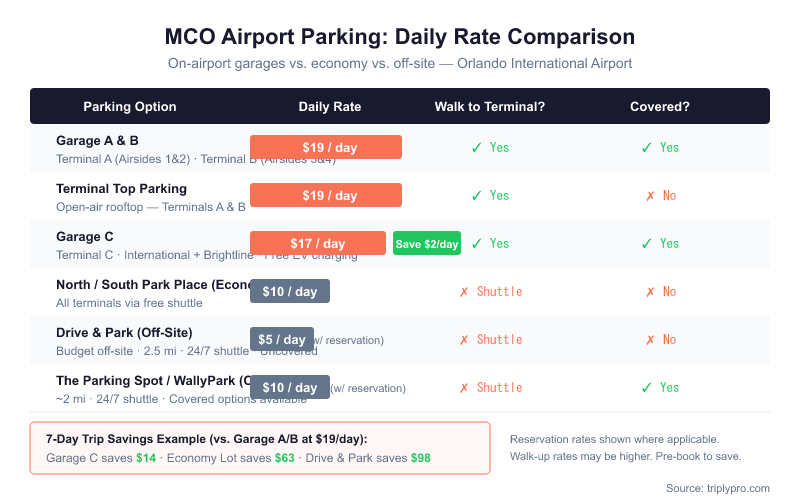
Task: Click the Source: triplypro.com text
Action: (x=718, y=488)
